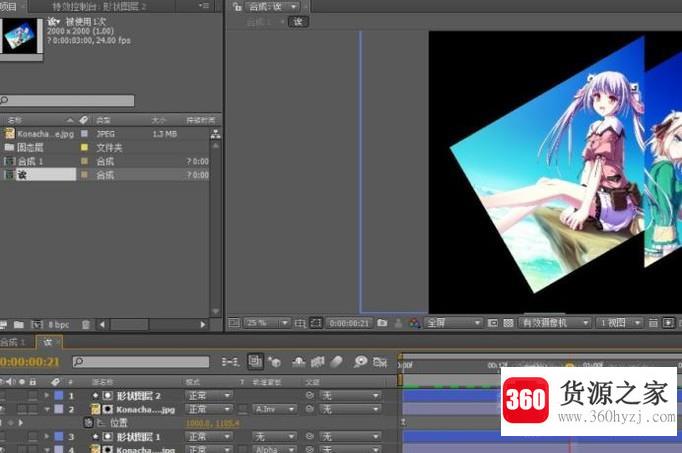Click the 位置 value 1000.0, 1105.4
The width and height of the screenshot is (682, 453).
[x=213, y=423]
